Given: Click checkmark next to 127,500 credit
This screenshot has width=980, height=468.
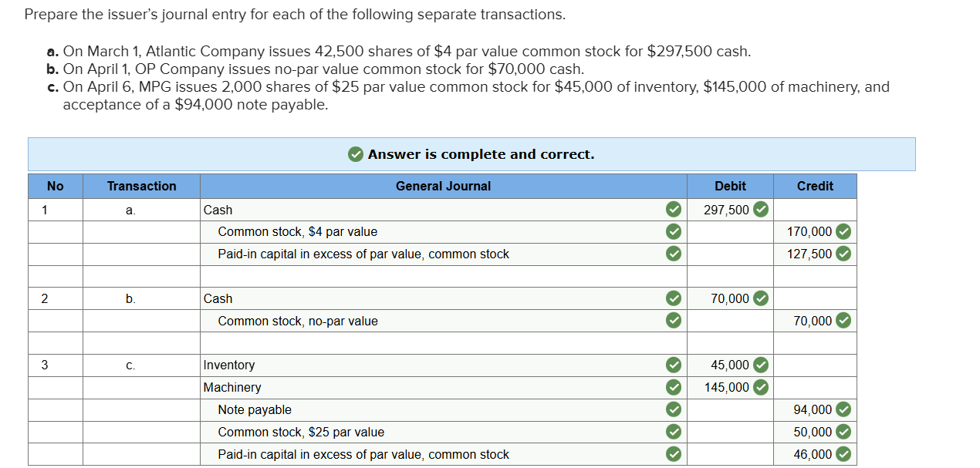Looking at the screenshot, I should pos(843,254).
